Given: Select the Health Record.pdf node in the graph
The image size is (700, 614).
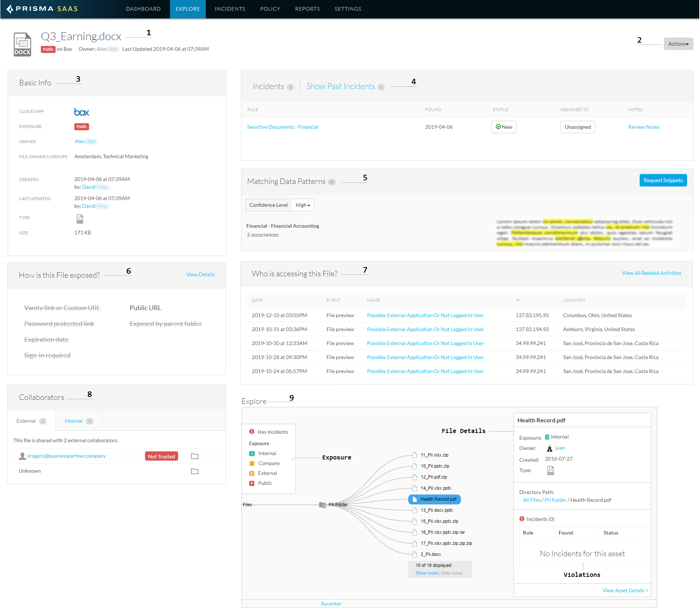Looking at the screenshot, I should point(435,499).
